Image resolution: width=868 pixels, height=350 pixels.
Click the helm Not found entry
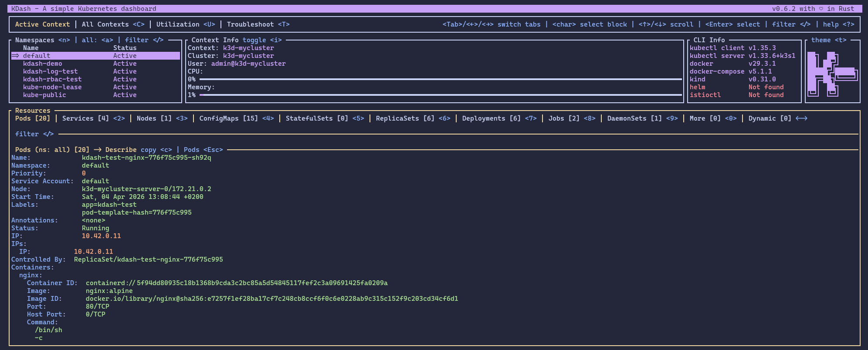point(737,87)
